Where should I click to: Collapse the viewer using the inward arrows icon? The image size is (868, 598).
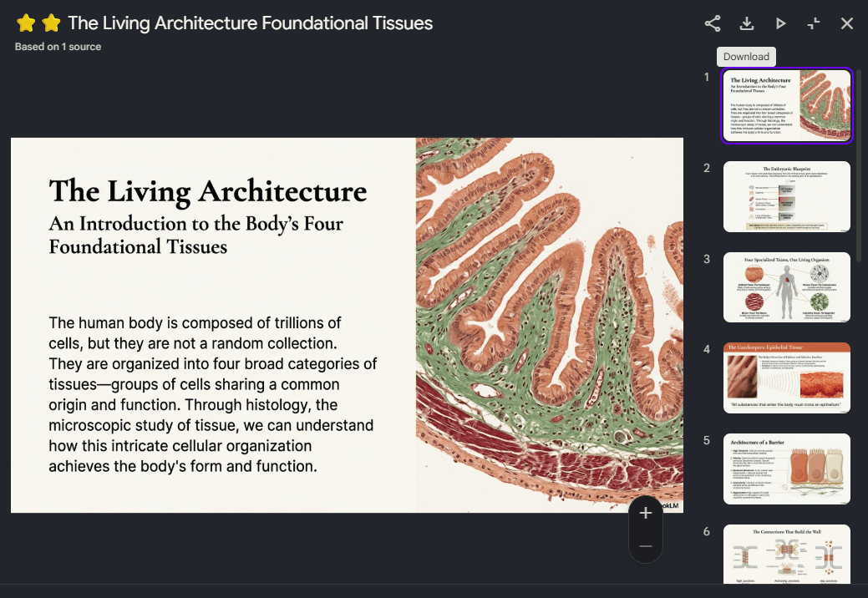pos(814,23)
